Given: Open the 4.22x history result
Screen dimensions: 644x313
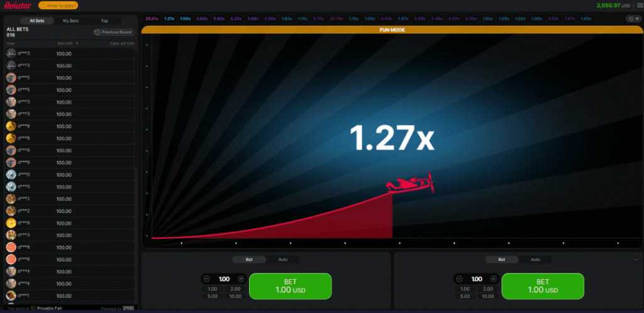Looking at the screenshot, I should tap(236, 18).
